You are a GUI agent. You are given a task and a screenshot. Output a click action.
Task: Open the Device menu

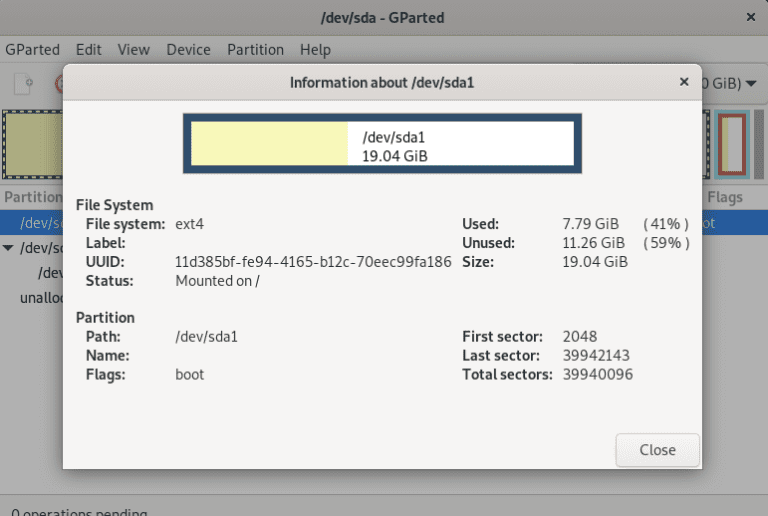[x=188, y=49]
